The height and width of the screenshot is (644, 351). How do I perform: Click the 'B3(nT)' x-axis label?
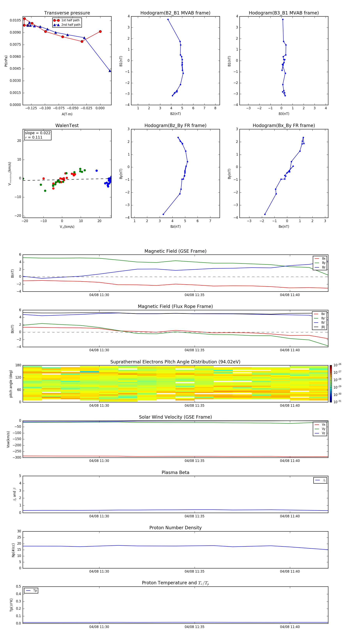pos(284,114)
